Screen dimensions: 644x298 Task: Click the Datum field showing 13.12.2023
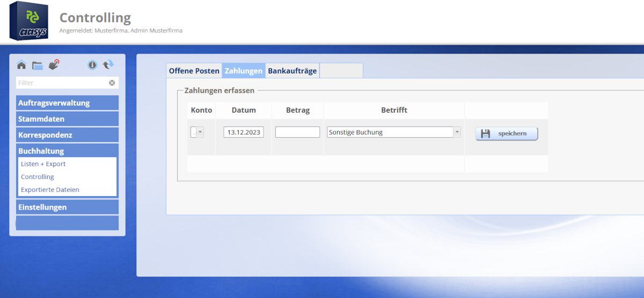tap(244, 132)
